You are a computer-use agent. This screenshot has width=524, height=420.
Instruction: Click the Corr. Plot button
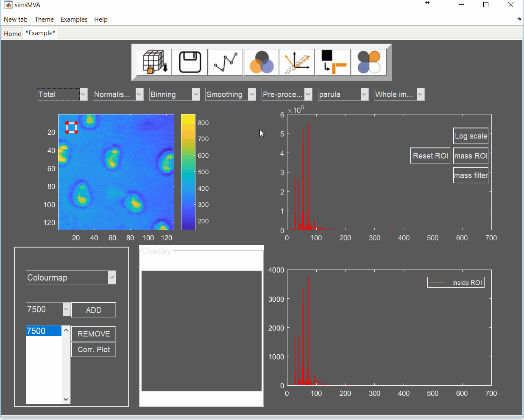coord(94,350)
